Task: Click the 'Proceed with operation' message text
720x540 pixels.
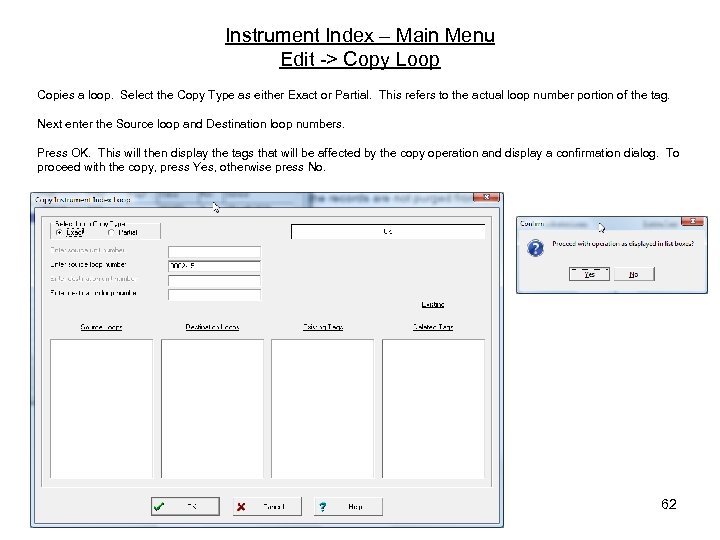Action: 623,244
